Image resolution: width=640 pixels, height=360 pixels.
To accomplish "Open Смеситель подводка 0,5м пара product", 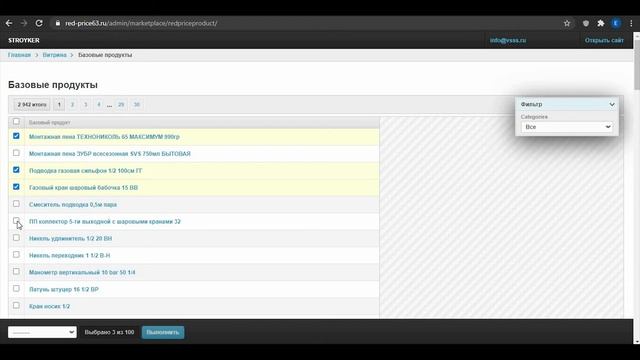I will click(73, 204).
